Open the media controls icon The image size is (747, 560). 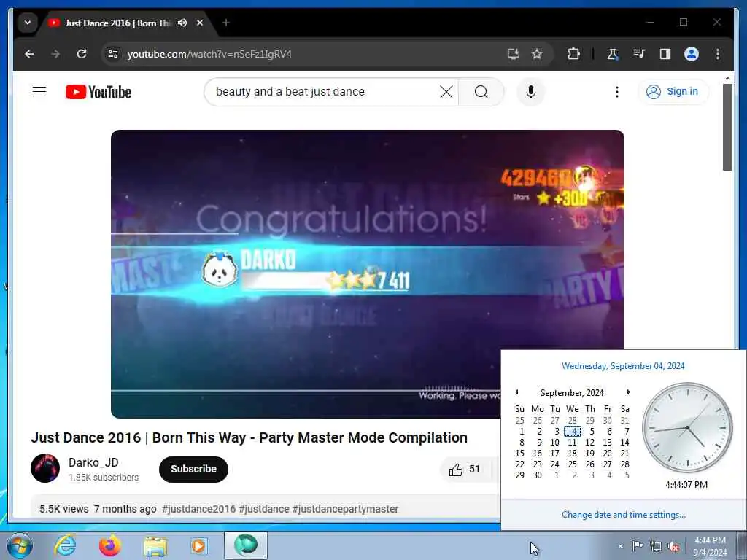pos(639,54)
